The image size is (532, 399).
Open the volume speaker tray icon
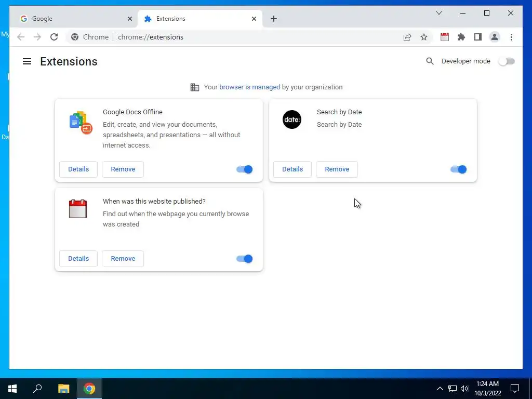pos(464,389)
